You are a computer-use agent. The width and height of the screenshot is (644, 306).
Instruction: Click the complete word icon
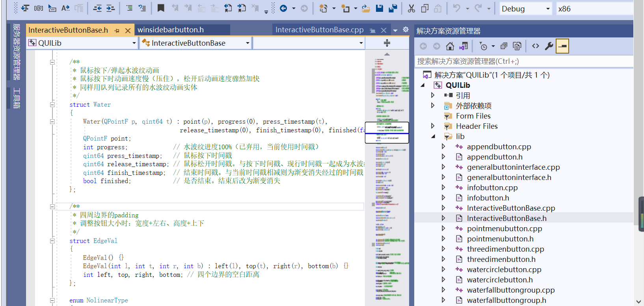tap(65, 8)
